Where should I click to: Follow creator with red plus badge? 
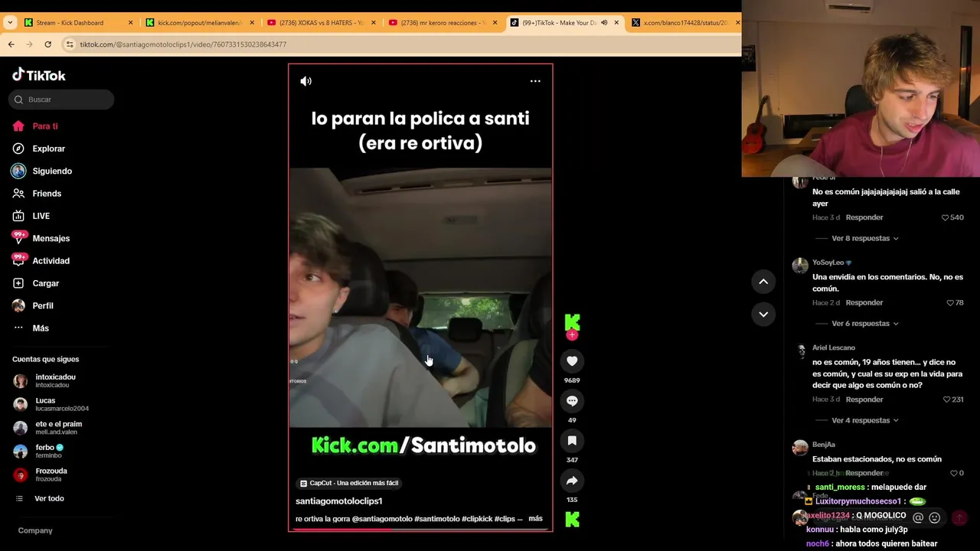(x=572, y=335)
